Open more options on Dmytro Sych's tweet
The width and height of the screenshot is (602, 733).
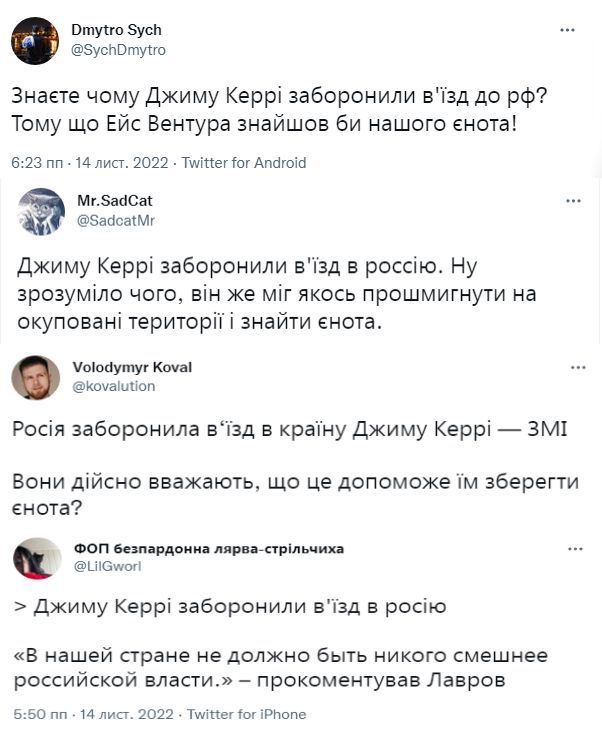567,30
